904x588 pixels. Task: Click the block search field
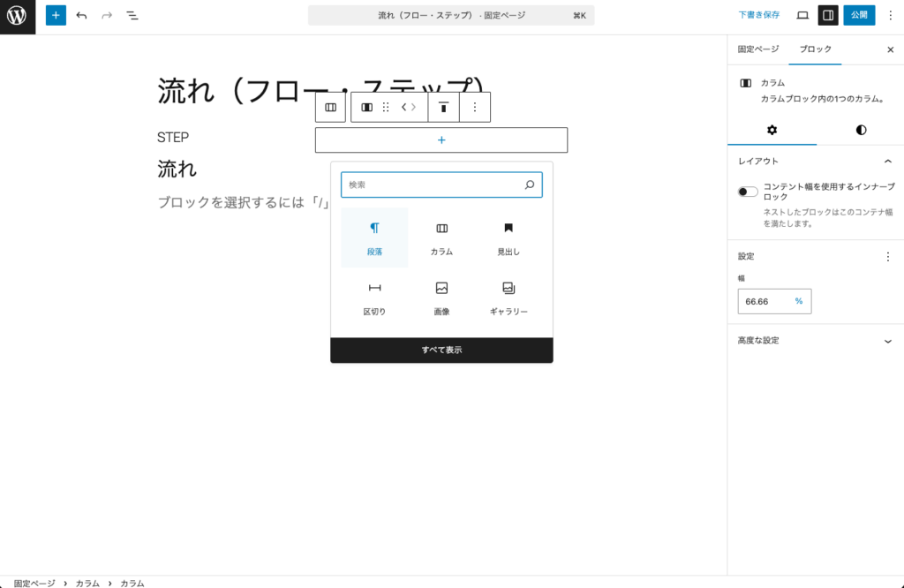tap(441, 185)
